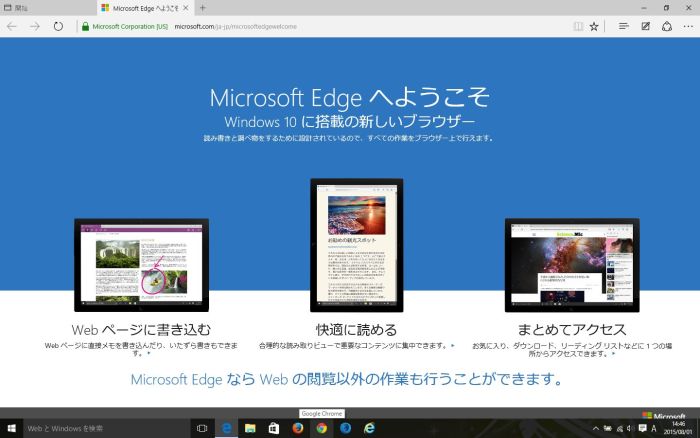
Task: Click the Web ページに書き込む tablet image
Action: [x=141, y=265]
